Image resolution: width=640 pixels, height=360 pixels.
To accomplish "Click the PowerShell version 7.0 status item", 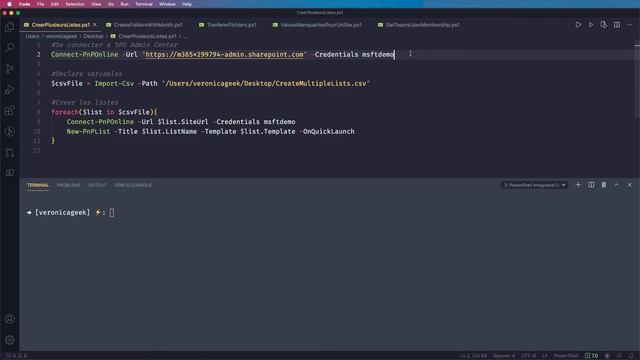I will pos(591,356).
